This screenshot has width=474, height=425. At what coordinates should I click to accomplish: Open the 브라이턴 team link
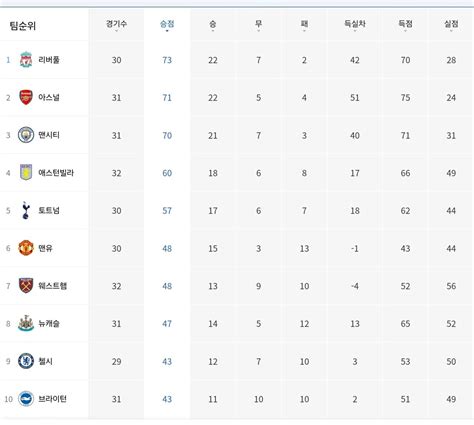[53, 399]
